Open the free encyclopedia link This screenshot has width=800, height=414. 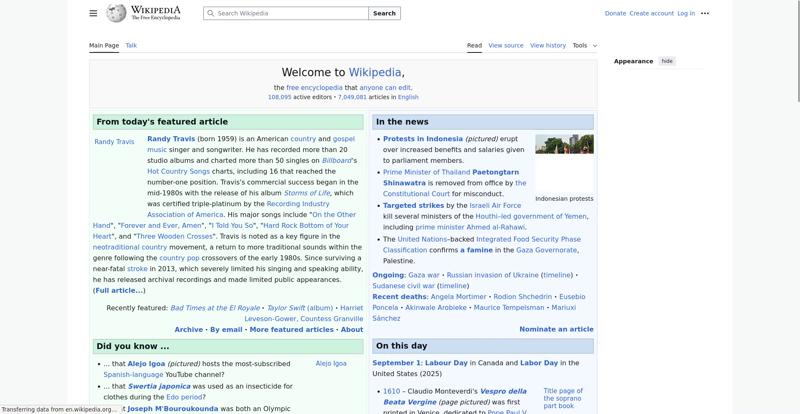(314, 88)
